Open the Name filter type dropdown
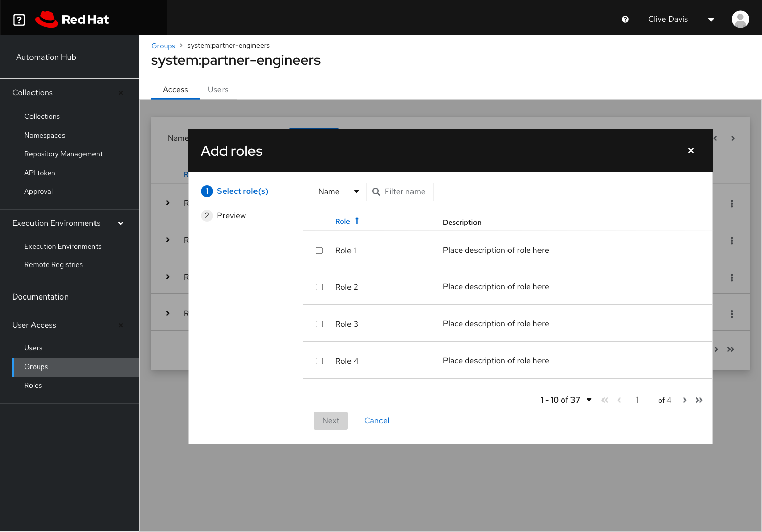Viewport: 762px width, 532px height. [339, 192]
